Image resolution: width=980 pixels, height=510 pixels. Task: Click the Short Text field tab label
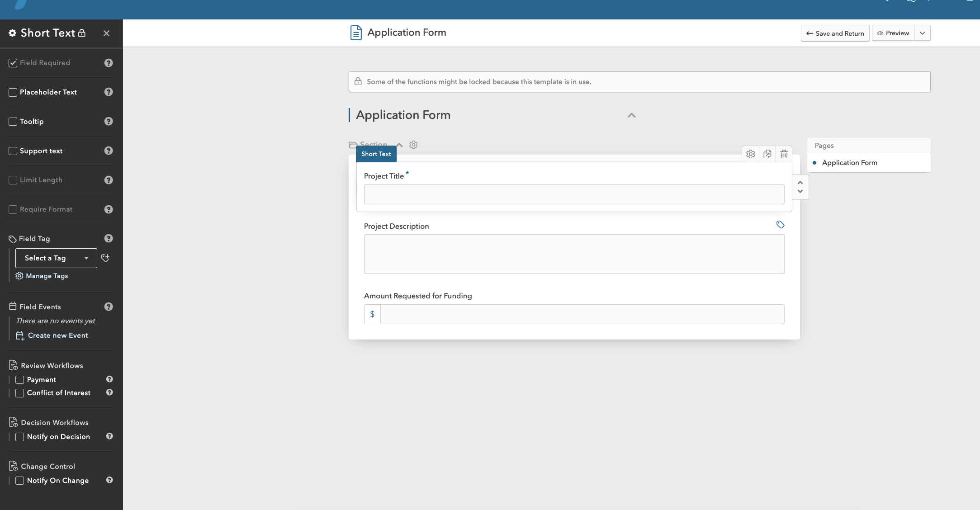click(x=376, y=154)
